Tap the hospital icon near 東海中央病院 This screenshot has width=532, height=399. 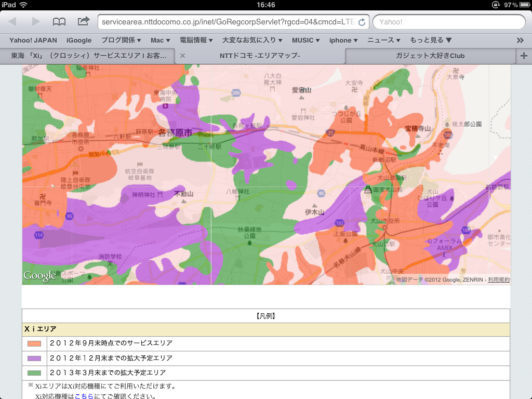pyautogui.click(x=165, y=106)
